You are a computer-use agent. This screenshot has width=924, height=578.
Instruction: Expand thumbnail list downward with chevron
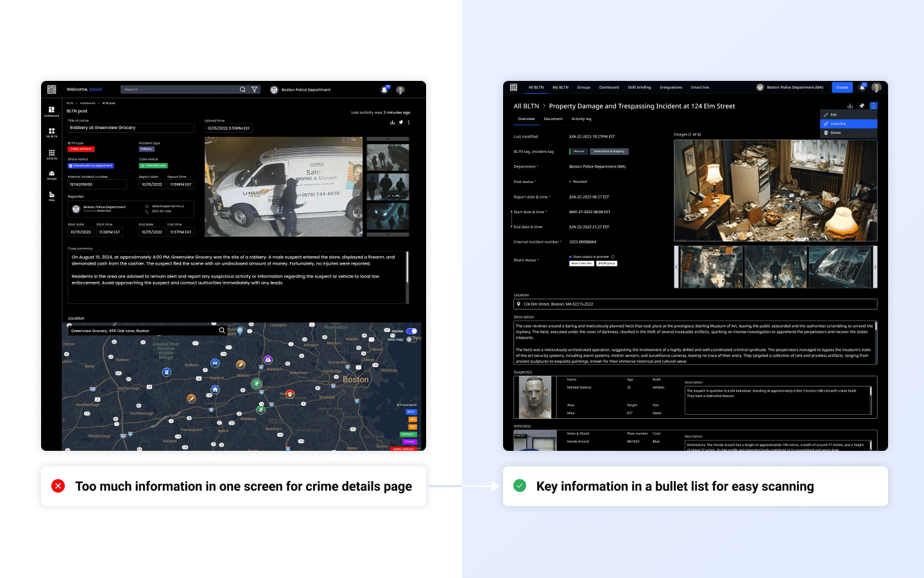click(x=388, y=234)
